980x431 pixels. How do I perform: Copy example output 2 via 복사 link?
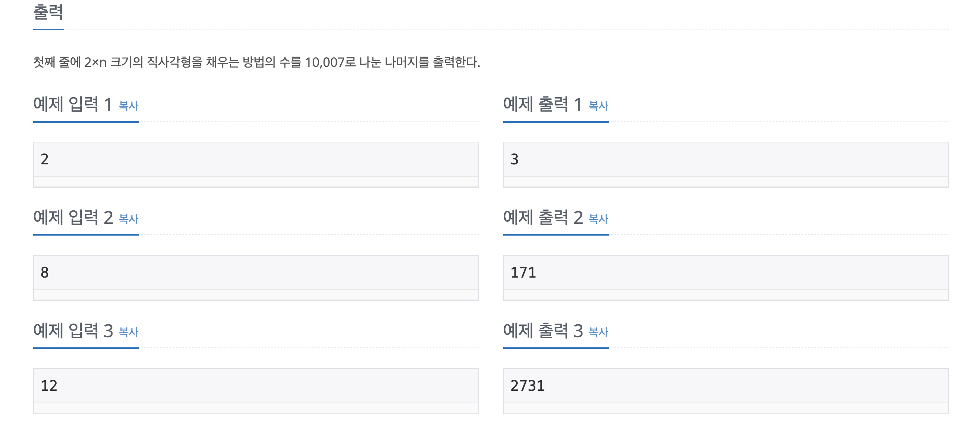pyautogui.click(x=598, y=219)
